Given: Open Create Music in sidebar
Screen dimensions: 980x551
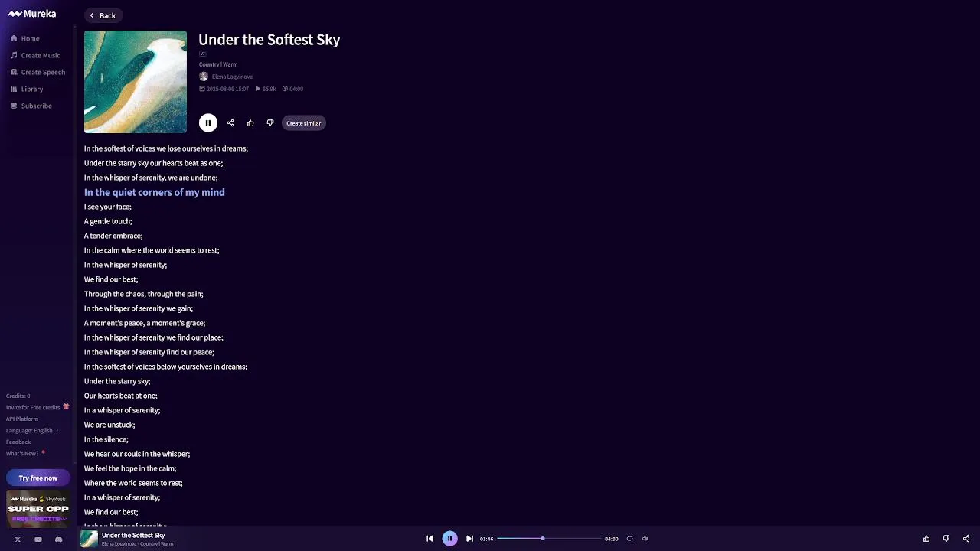Looking at the screenshot, I should click(35, 55).
